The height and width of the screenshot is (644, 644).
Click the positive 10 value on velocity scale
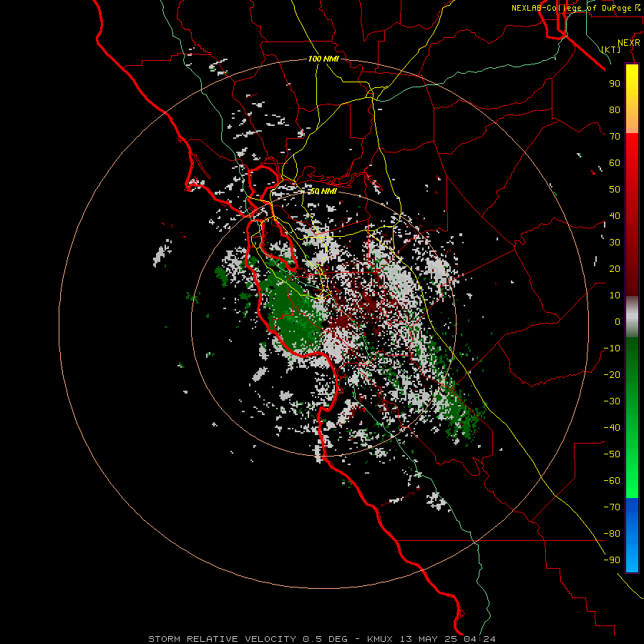coord(615,296)
